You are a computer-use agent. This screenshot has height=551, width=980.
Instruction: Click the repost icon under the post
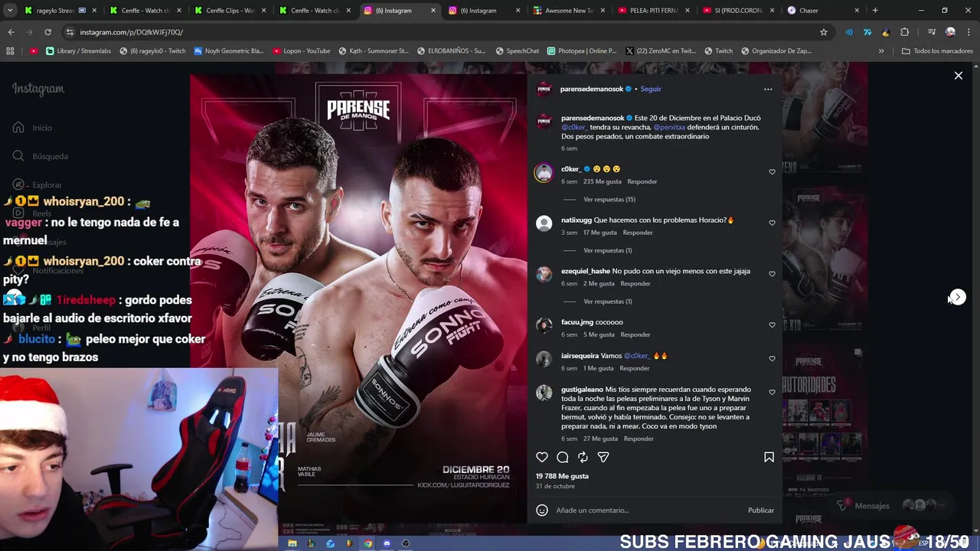583,457
